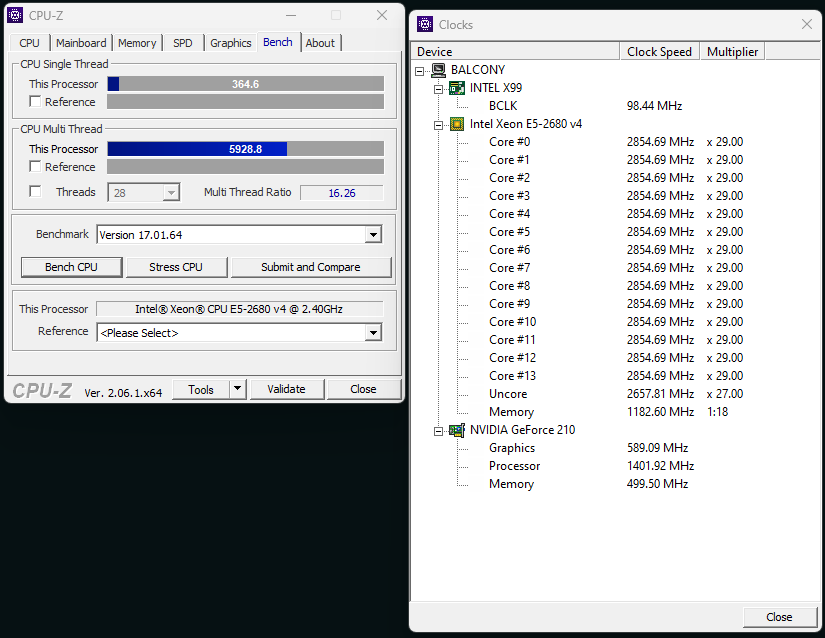Open the Reference processor selection dropdown
The image size is (825, 638).
(x=373, y=332)
